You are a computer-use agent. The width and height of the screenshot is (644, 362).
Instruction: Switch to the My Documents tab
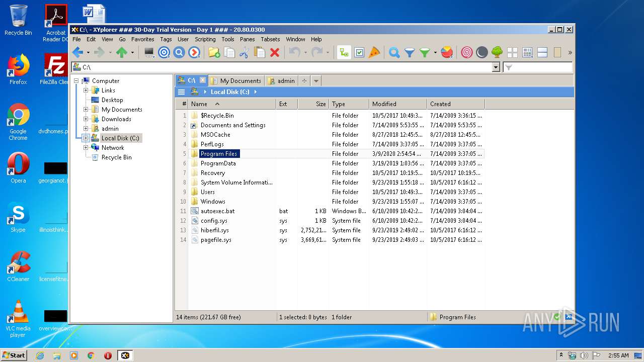pyautogui.click(x=236, y=81)
